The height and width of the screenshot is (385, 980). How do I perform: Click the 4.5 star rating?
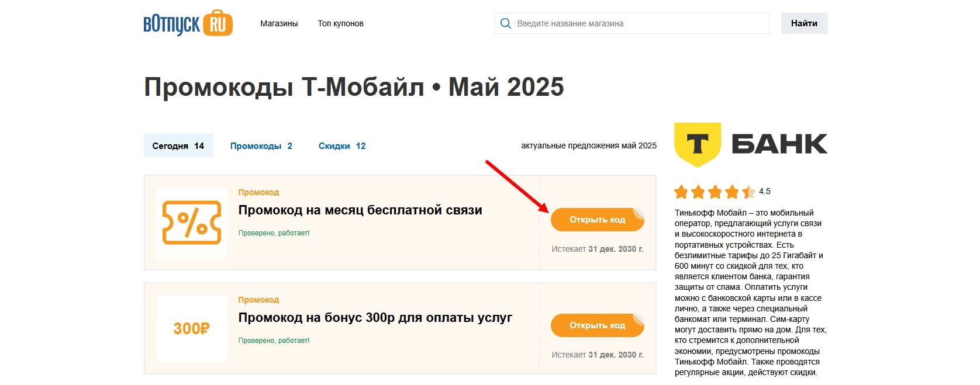722,192
